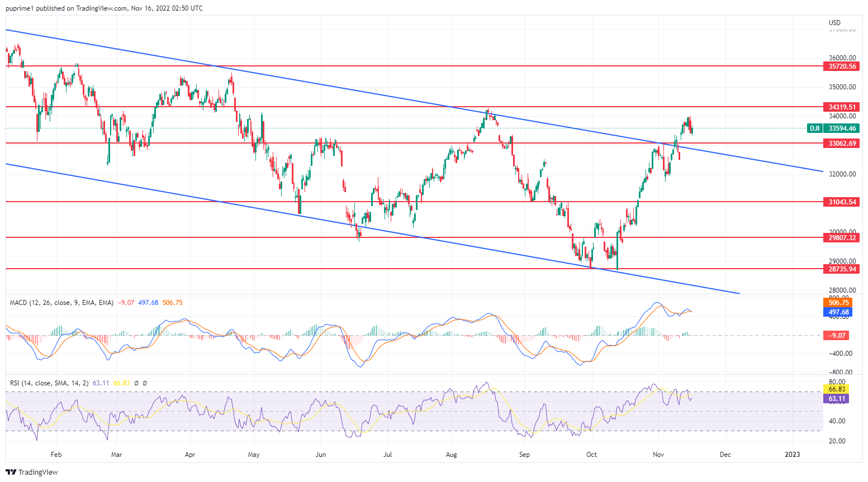The width and height of the screenshot is (868, 482).
Task: Click 32000.00 on the price axis
Action: (842, 174)
